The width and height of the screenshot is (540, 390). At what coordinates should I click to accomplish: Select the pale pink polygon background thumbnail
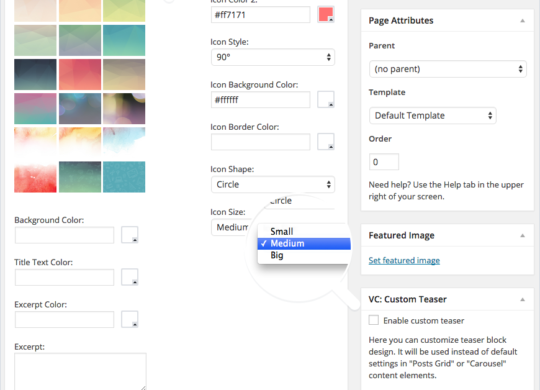(x=35, y=11)
